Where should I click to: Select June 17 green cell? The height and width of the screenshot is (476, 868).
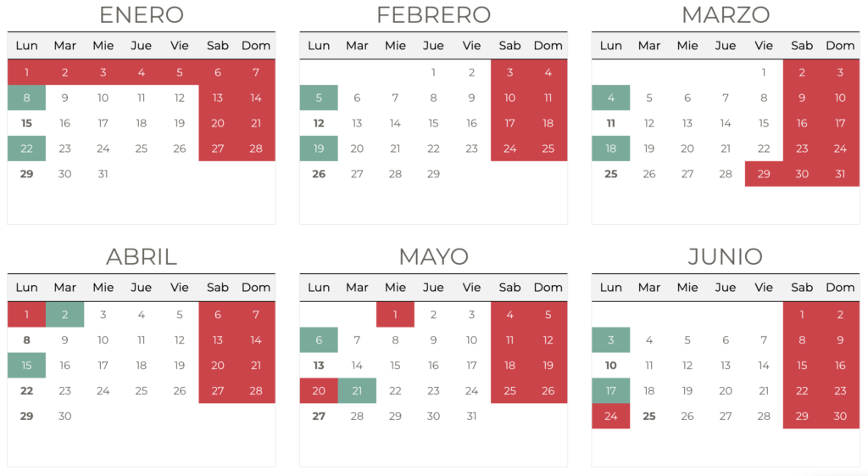(610, 390)
